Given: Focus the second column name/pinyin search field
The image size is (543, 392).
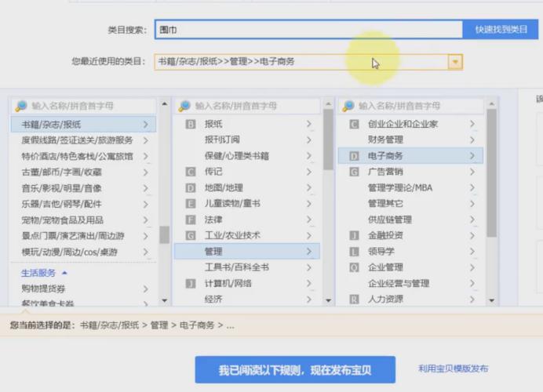Looking at the screenshot, I should point(247,106).
